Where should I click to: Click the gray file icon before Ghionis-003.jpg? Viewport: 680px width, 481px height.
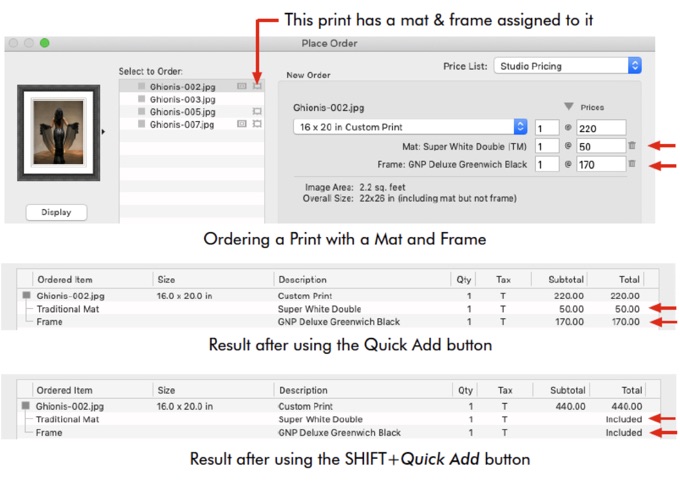click(143, 99)
